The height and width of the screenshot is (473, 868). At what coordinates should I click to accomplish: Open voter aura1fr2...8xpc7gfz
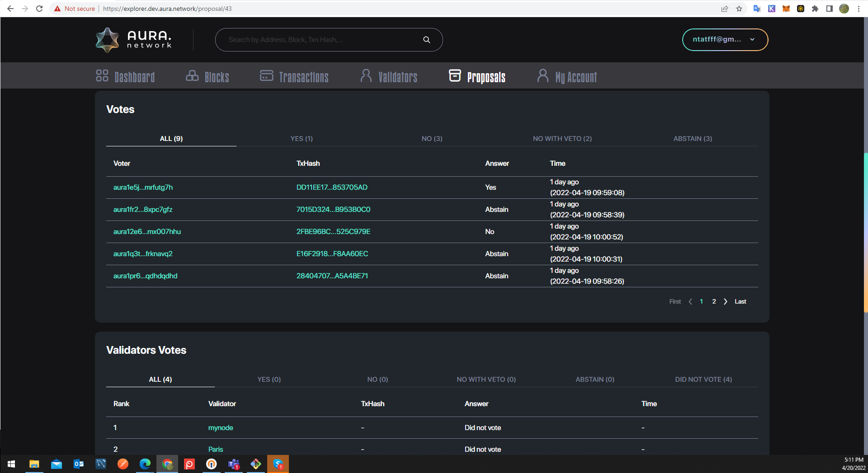143,210
